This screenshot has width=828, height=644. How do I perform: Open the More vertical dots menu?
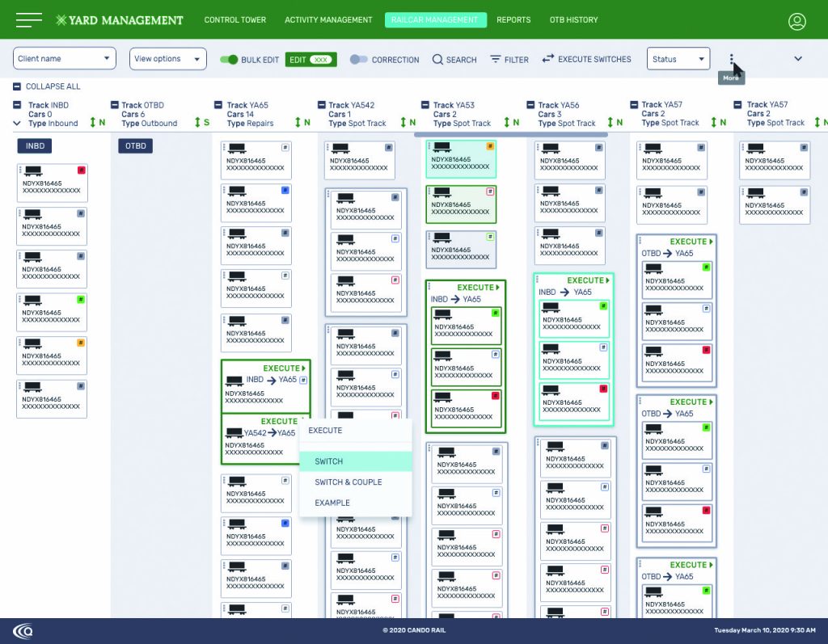tap(732, 59)
